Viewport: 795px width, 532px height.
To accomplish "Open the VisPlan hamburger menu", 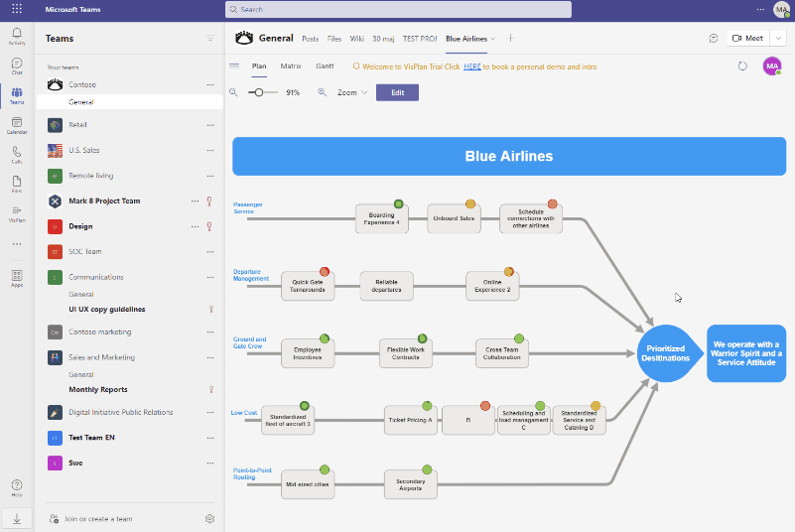I will (234, 66).
